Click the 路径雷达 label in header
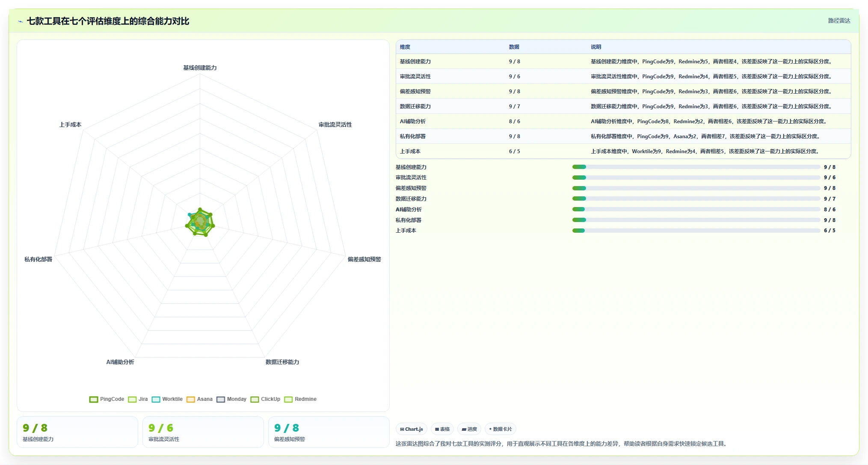The height and width of the screenshot is (465, 868). [x=839, y=21]
